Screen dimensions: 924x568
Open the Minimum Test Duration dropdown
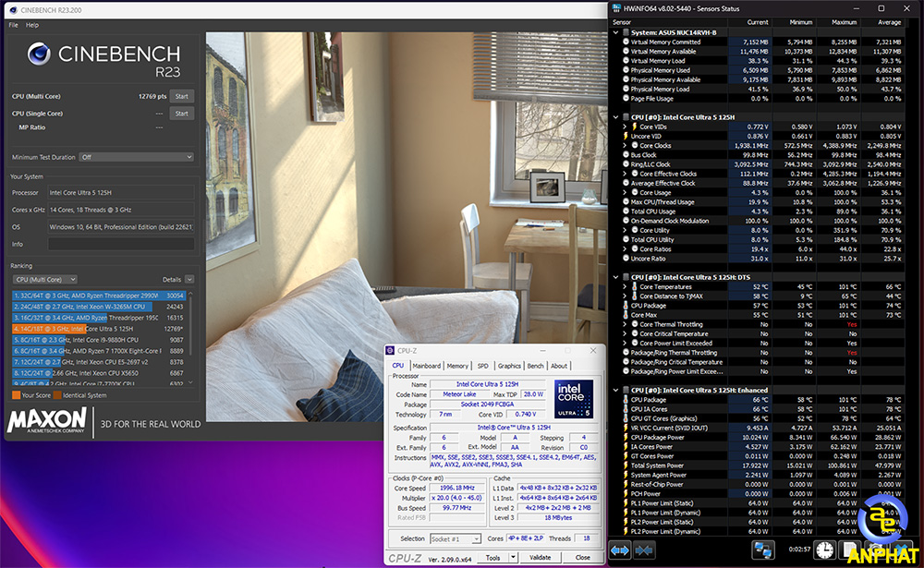137,157
